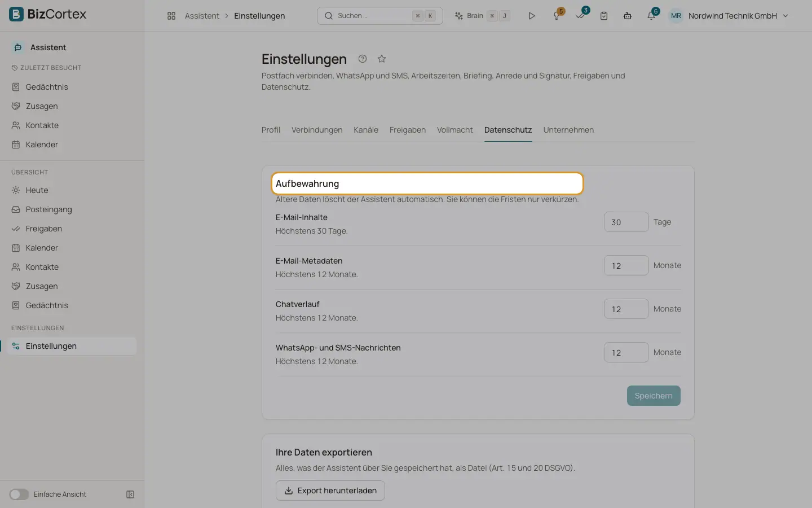Open the robot assistant icon

click(x=628, y=16)
